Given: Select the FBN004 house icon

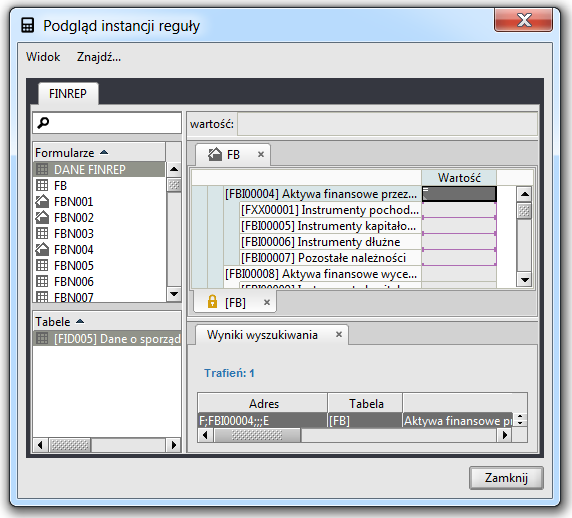Looking at the screenshot, I should click(42, 250).
